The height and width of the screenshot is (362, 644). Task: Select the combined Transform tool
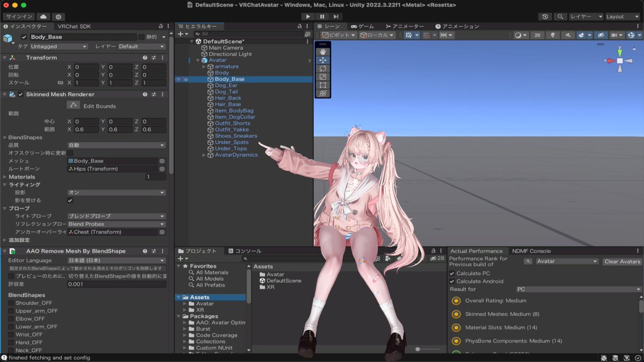[323, 93]
